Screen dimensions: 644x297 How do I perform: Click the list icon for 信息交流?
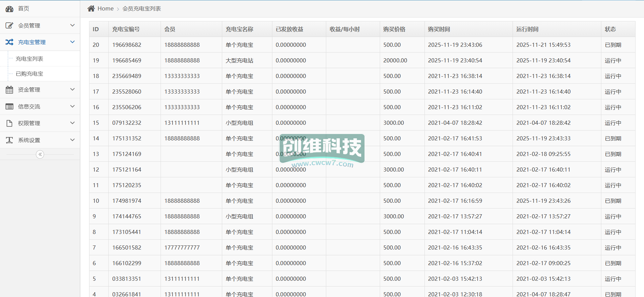pyautogui.click(x=9, y=106)
